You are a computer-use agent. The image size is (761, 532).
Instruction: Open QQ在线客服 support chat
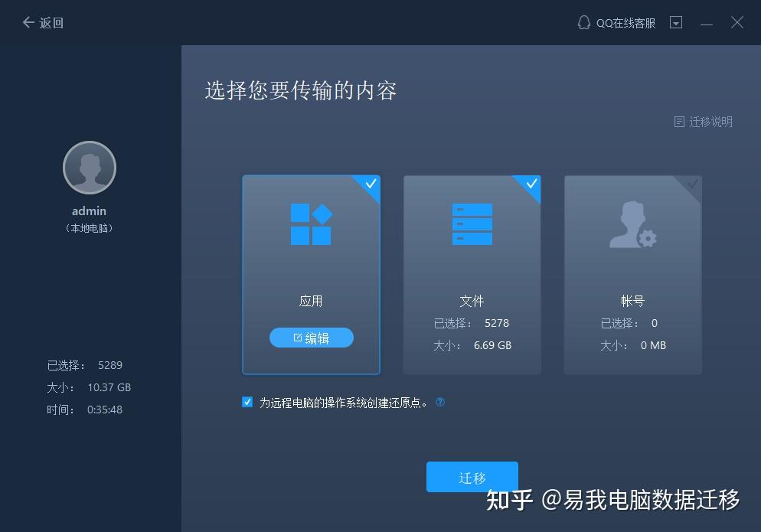pos(616,23)
